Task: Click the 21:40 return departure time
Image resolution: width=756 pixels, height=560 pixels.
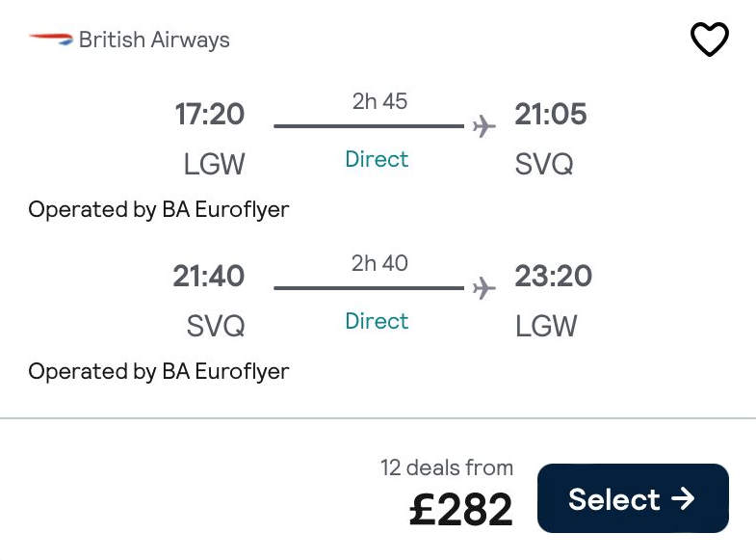Action: (209, 277)
